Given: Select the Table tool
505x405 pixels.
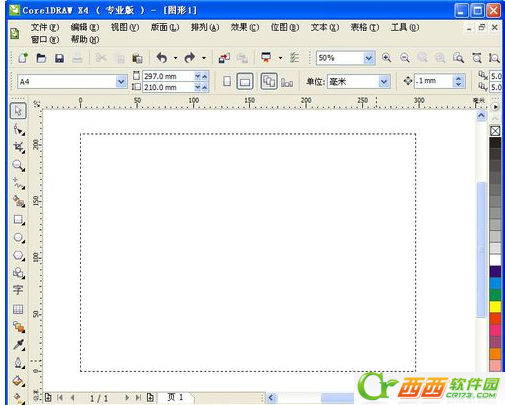Looking at the screenshot, I should (x=18, y=309).
